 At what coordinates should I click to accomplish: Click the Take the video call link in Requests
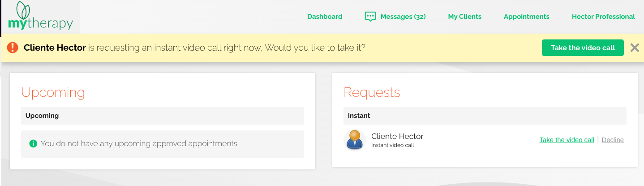[x=567, y=140]
